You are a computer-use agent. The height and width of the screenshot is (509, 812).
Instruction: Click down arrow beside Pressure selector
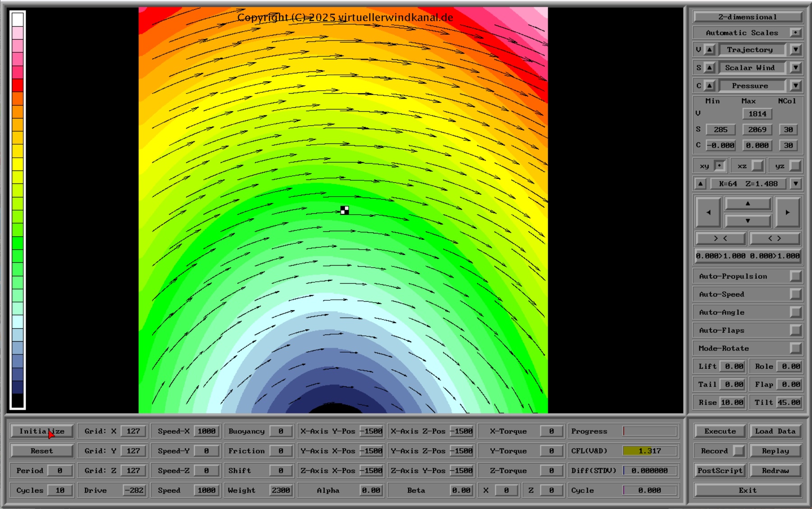(796, 86)
